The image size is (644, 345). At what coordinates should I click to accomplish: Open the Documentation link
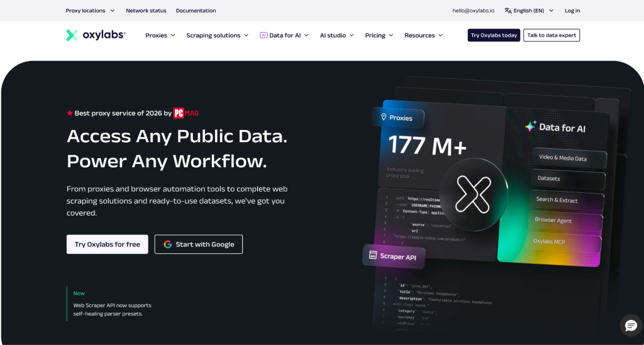[x=196, y=11]
